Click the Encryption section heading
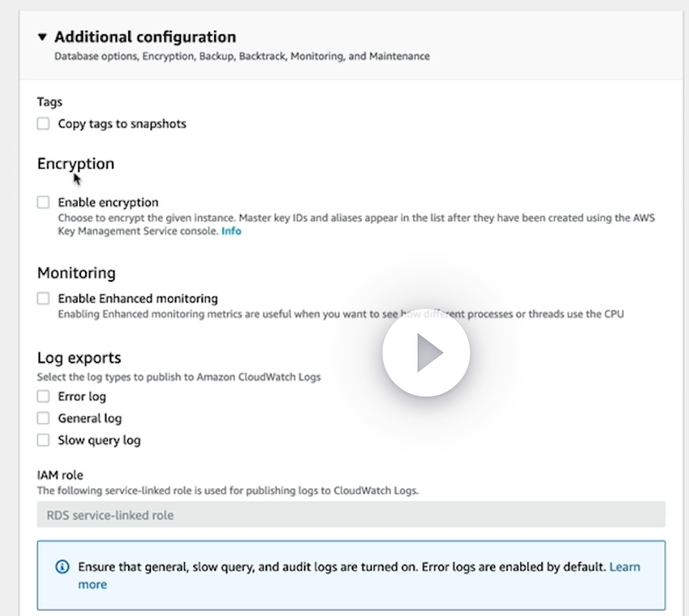 tap(76, 164)
